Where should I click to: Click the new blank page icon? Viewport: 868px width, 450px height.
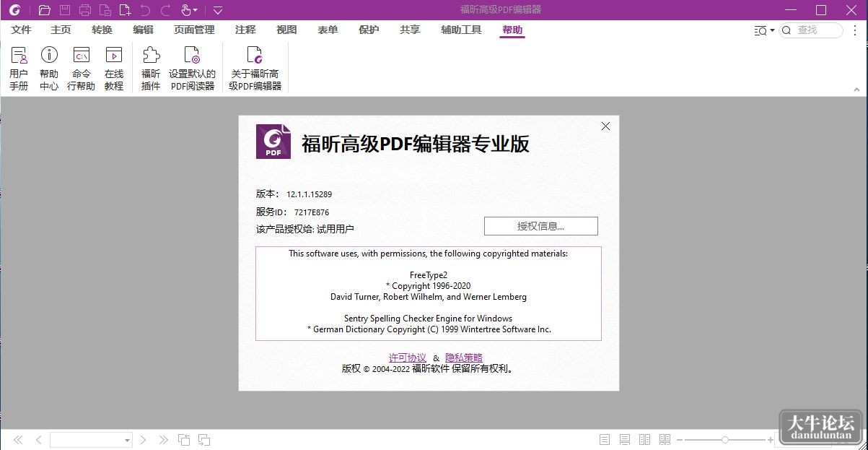click(125, 10)
